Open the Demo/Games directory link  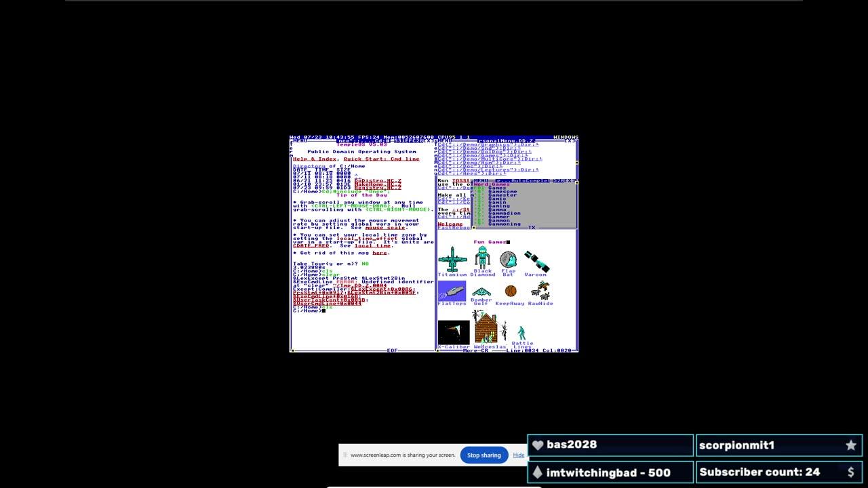click(x=482, y=155)
